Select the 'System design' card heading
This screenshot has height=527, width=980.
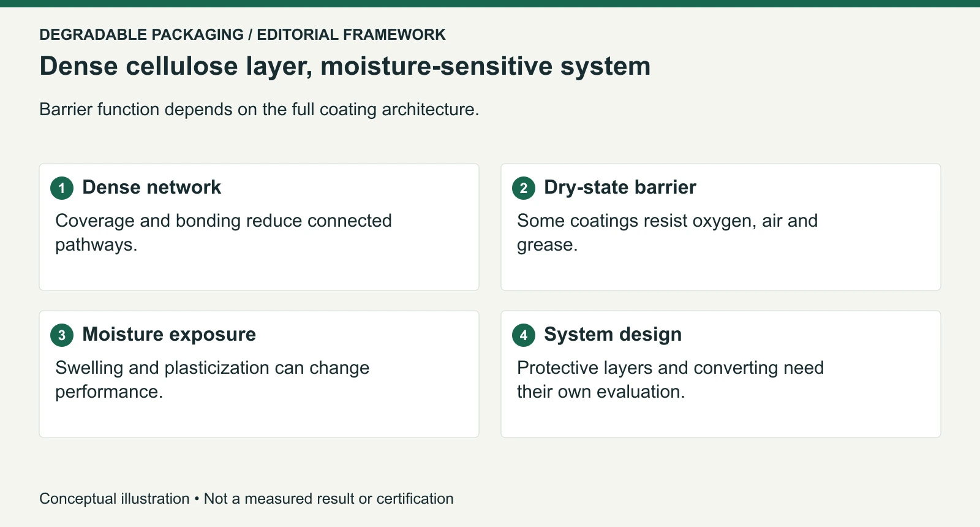612,334
